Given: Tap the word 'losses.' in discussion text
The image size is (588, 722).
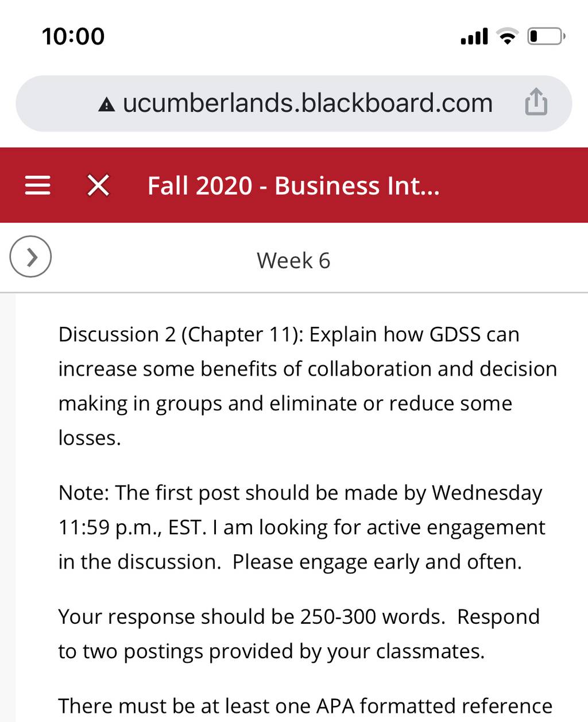Looking at the screenshot, I should (x=90, y=438).
